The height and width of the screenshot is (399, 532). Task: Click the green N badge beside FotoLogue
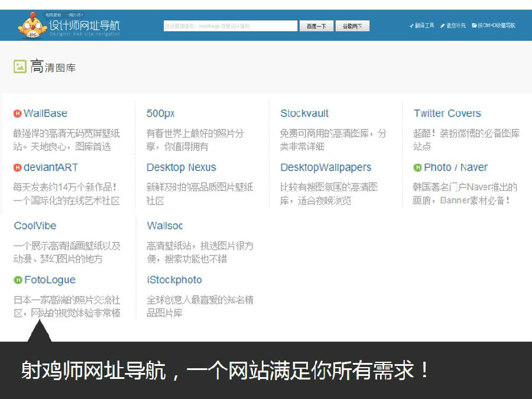[x=18, y=280]
